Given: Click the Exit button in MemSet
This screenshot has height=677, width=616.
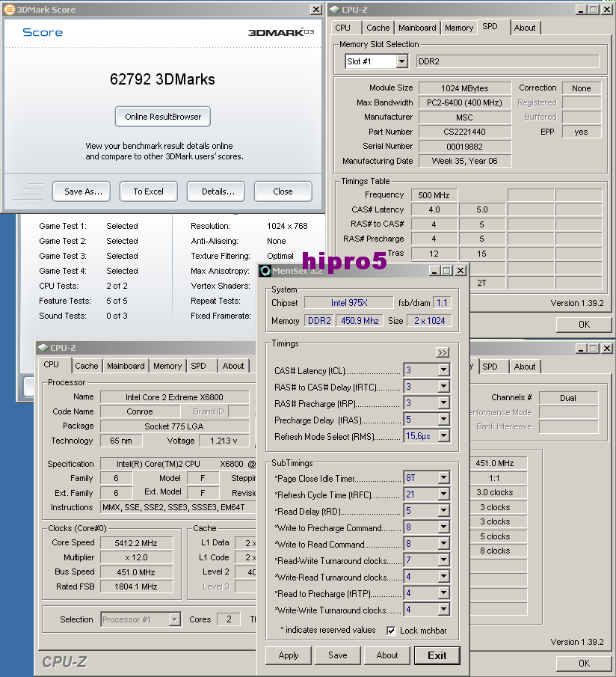Looking at the screenshot, I should (x=437, y=655).
